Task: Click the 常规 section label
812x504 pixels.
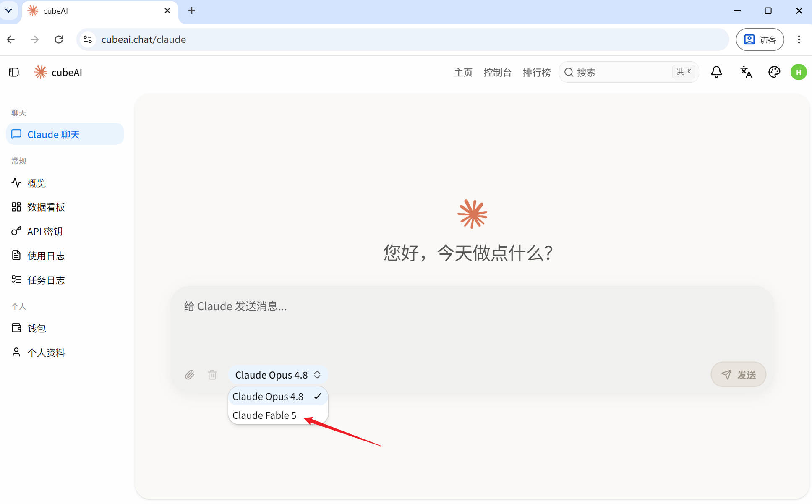Action: pos(18,161)
